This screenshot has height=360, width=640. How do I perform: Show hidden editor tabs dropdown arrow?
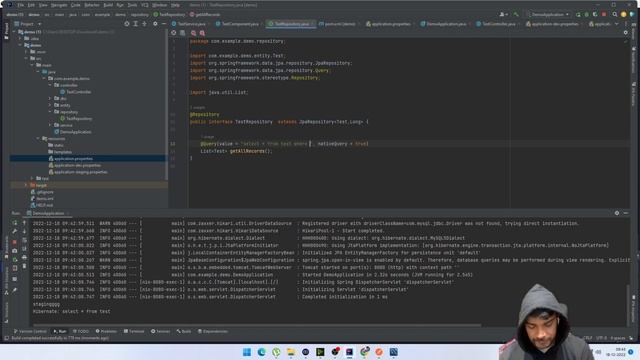point(616,24)
